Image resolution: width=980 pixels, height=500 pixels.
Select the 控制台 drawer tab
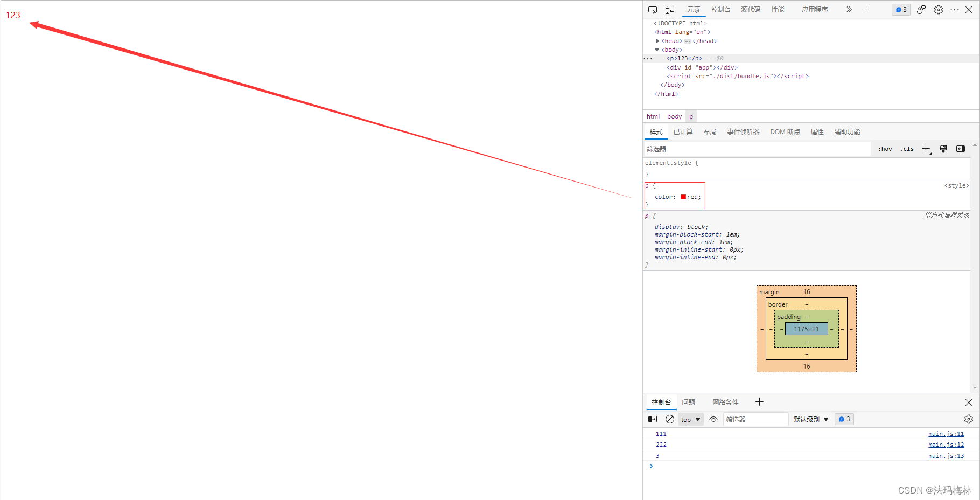pos(661,402)
